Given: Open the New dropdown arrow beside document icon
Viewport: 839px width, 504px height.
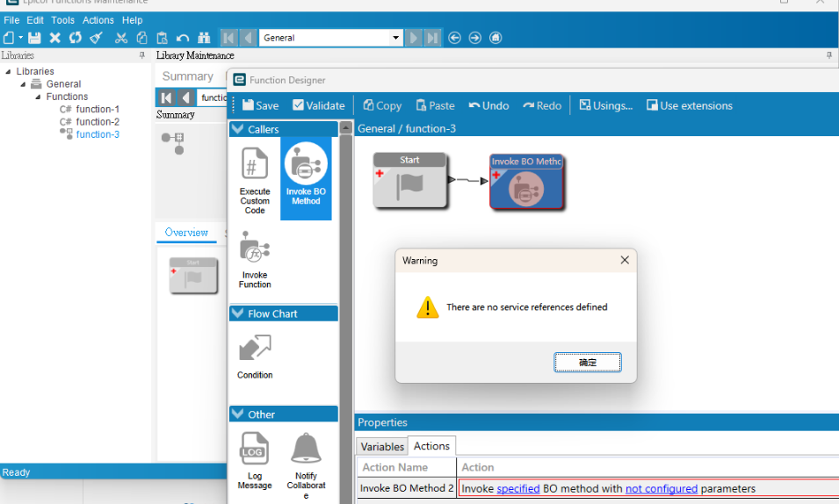Looking at the screenshot, I should (x=21, y=38).
